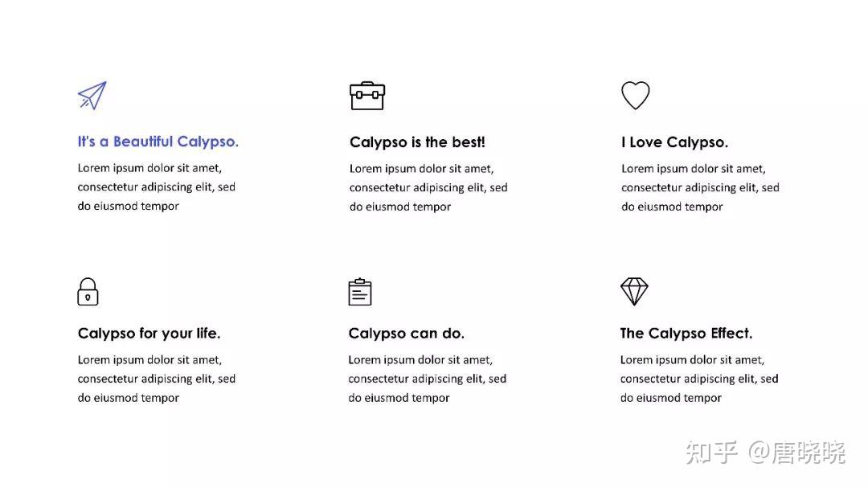Click the diamond gem icon
The width and height of the screenshot is (868, 488).
tap(634, 291)
